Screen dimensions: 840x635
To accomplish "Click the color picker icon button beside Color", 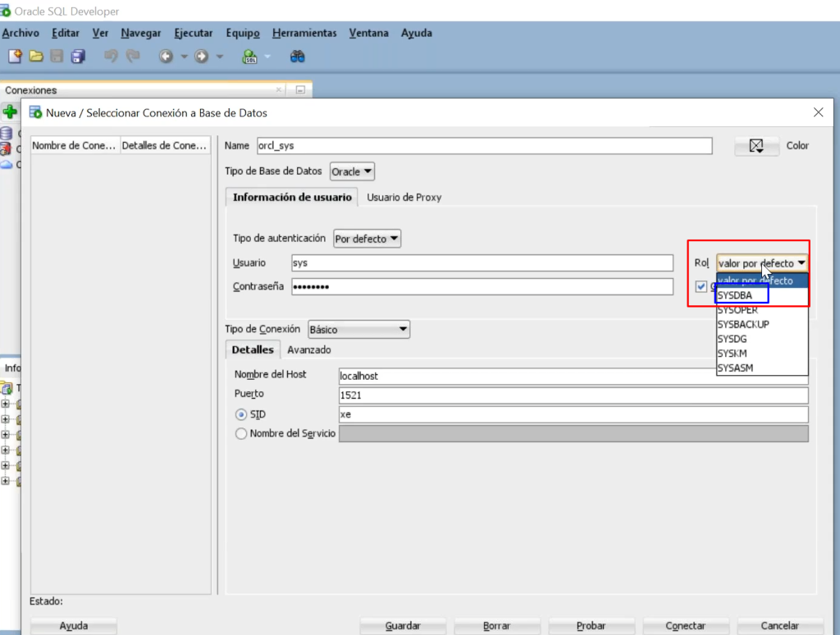I will (756, 146).
